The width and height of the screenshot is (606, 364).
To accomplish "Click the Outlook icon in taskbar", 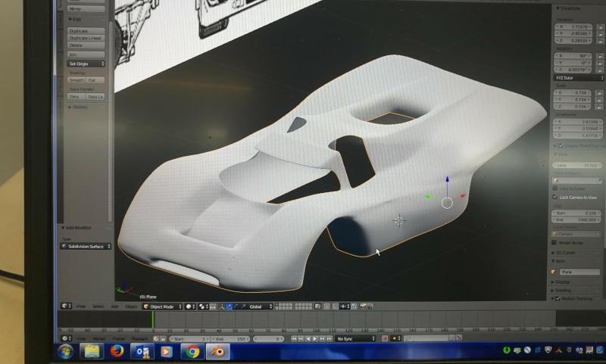I will point(142,352).
